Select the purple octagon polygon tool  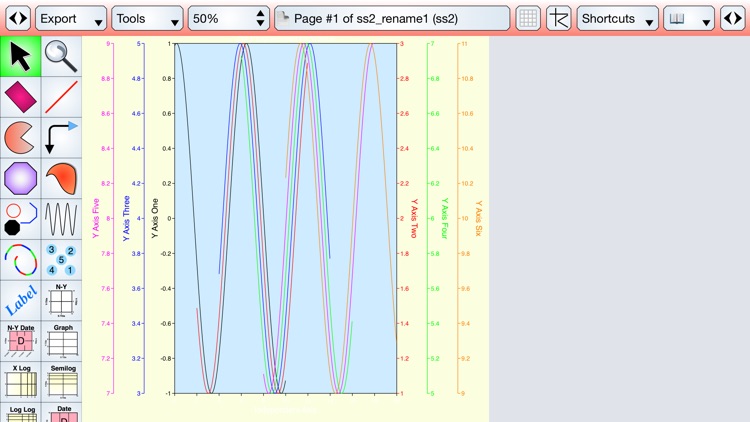click(x=21, y=178)
